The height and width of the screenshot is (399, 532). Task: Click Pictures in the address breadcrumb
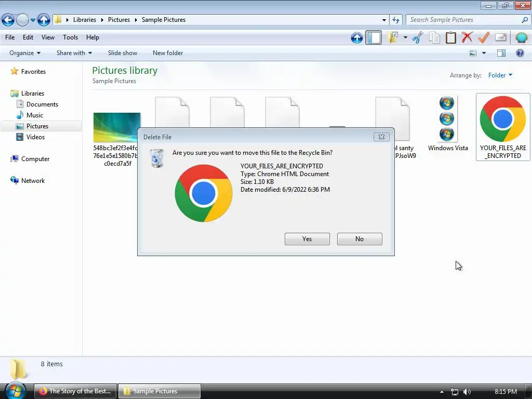(x=119, y=20)
